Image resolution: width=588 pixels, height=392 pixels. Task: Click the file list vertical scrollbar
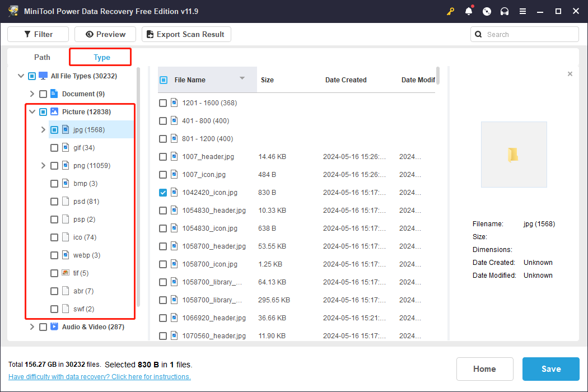click(x=437, y=76)
